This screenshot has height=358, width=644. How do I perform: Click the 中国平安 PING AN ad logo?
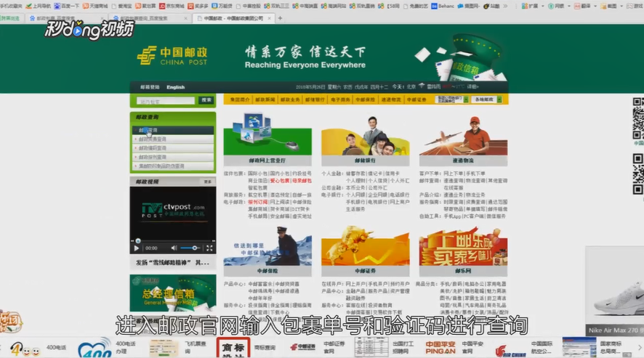point(440,347)
